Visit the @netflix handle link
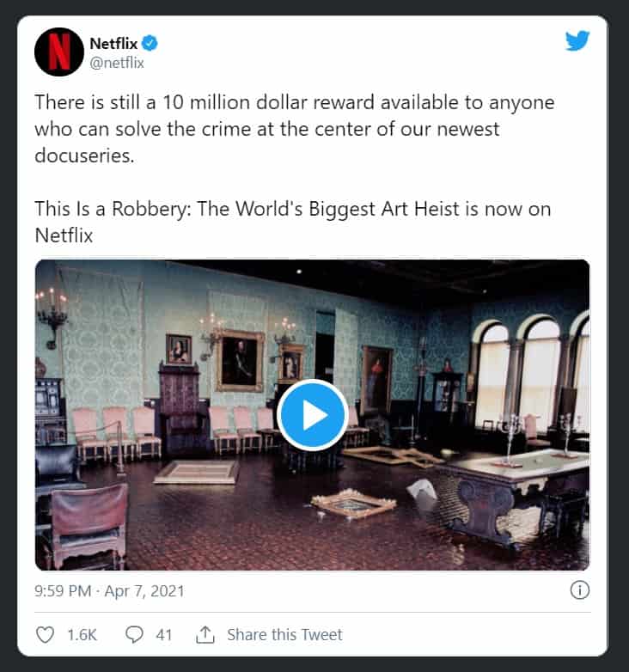The height and width of the screenshot is (672, 629). [x=117, y=63]
